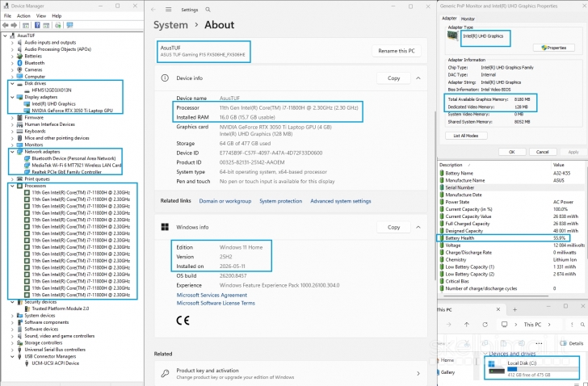Screen dimensions: 588x386
Task: Expand the Audio inputs and outputs node
Action: (x=12, y=42)
